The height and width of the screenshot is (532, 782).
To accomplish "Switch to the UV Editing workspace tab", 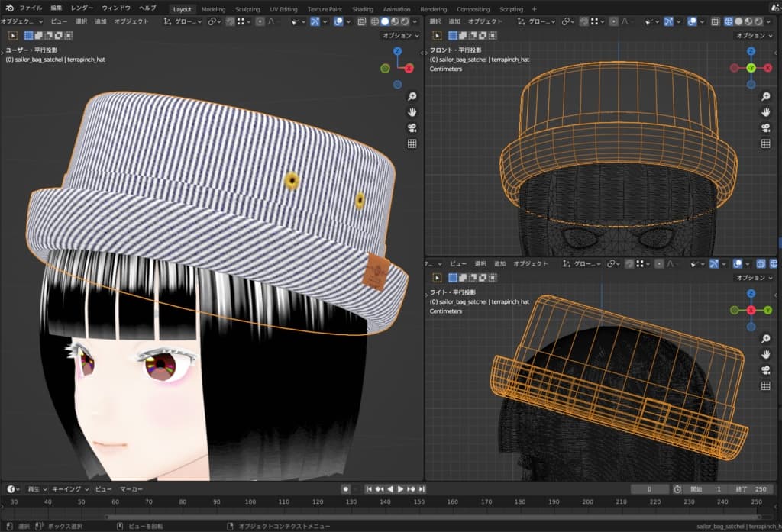I will tap(283, 9).
